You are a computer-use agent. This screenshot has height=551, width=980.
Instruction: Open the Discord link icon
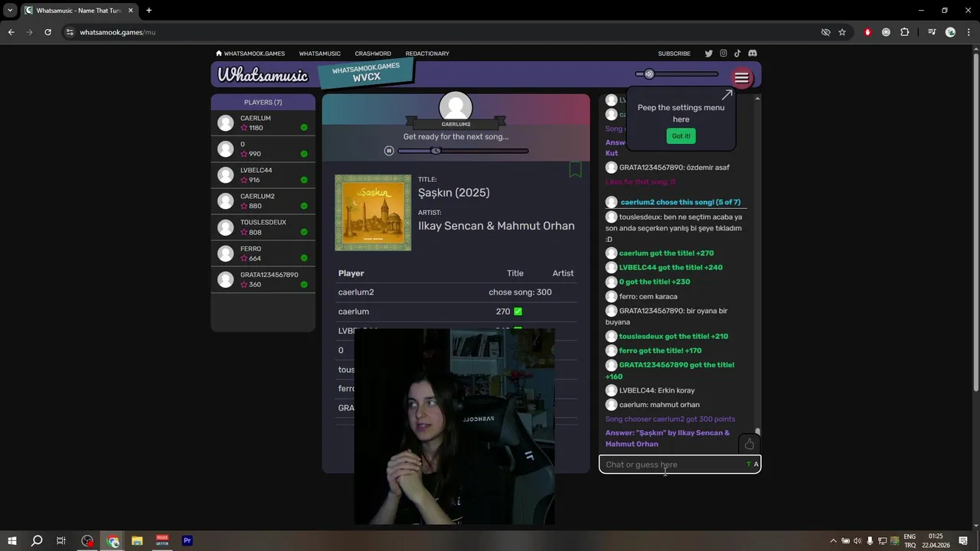click(x=752, y=54)
